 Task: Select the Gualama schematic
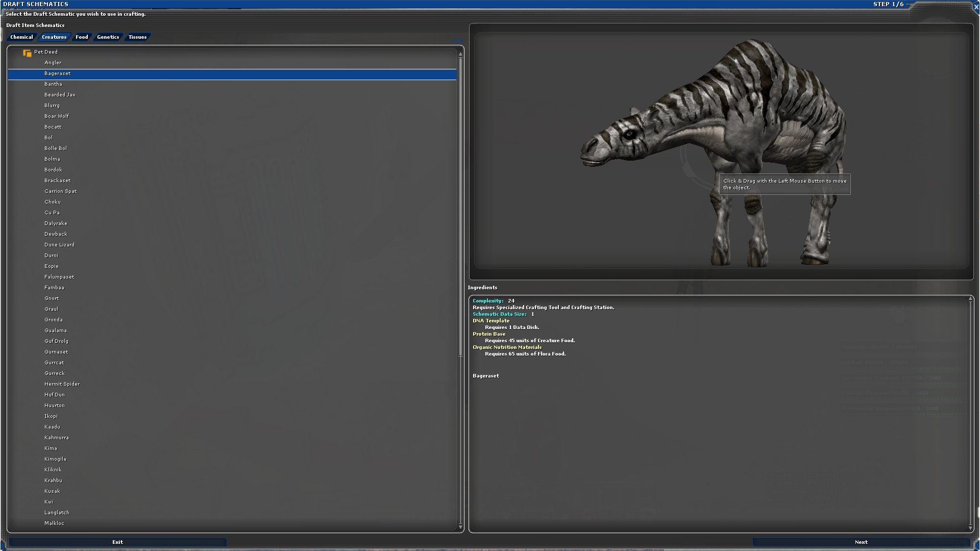(x=55, y=331)
